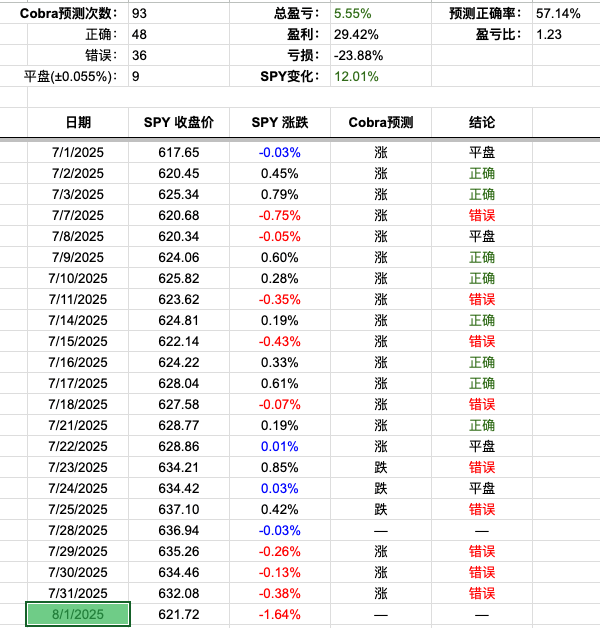The image size is (600, 628).
Task: Select closing price 625.34
Action: [x=179, y=194]
